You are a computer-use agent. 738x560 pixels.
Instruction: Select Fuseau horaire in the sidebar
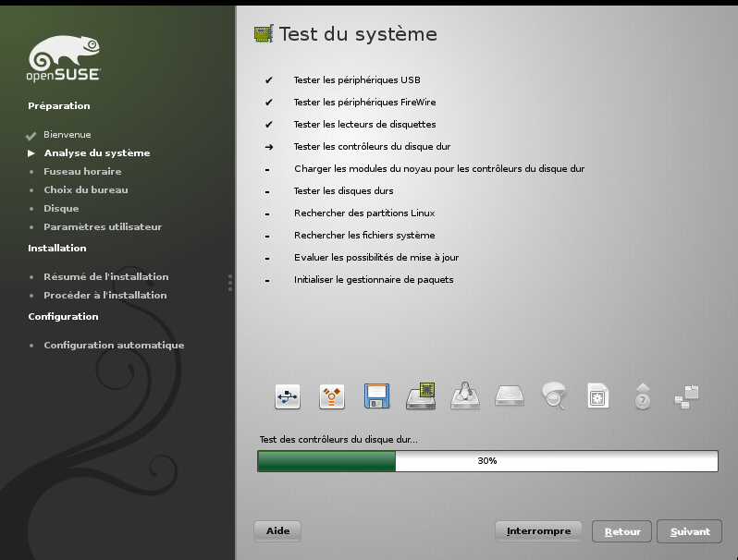82,171
